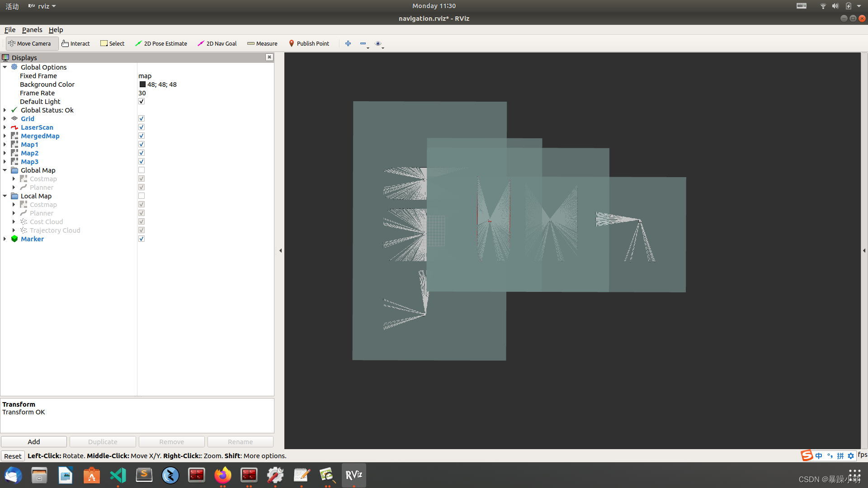Activate the 2D Nav Goal tool
Viewport: 868px width, 488px height.
[x=217, y=43]
